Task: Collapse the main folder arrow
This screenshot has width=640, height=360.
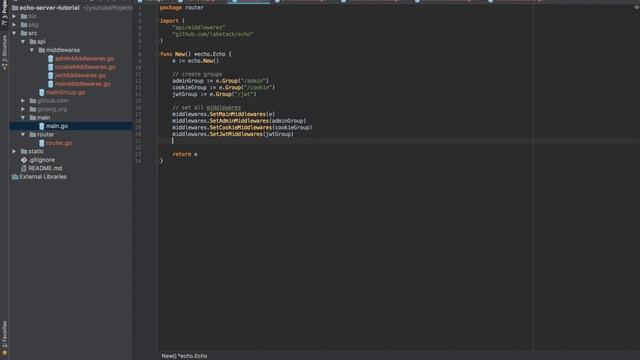Action: pyautogui.click(x=23, y=118)
